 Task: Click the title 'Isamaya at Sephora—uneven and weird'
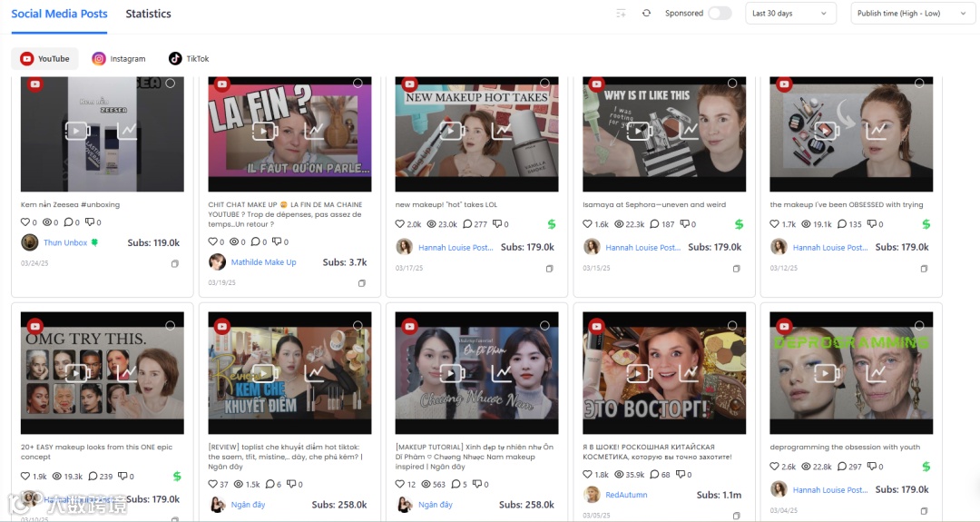[654, 204]
